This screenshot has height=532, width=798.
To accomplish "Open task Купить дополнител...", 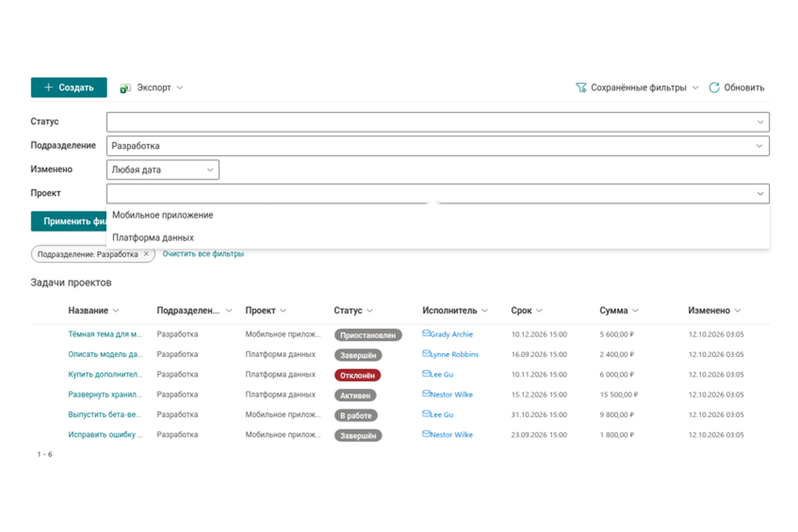I will pos(105,374).
